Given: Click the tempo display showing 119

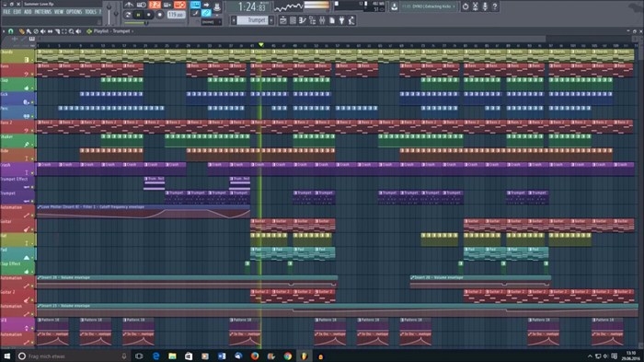Looking at the screenshot, I should coord(177,15).
